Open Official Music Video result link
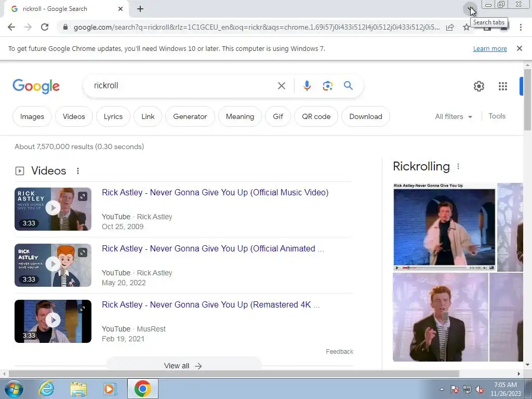The width and height of the screenshot is (532, 399). (215, 192)
